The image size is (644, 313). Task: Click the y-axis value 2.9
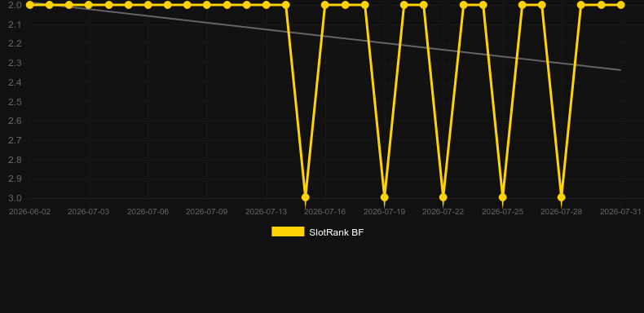point(15,179)
